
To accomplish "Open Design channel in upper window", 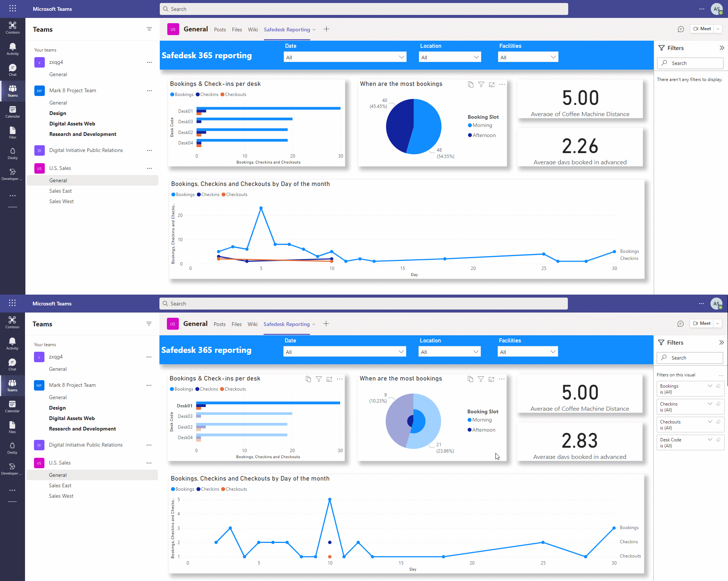I will tap(57, 113).
